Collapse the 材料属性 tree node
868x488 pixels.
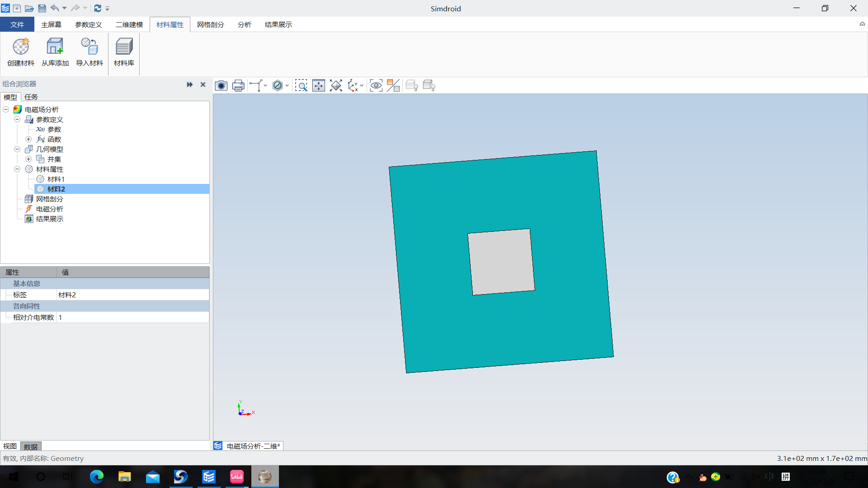17,169
